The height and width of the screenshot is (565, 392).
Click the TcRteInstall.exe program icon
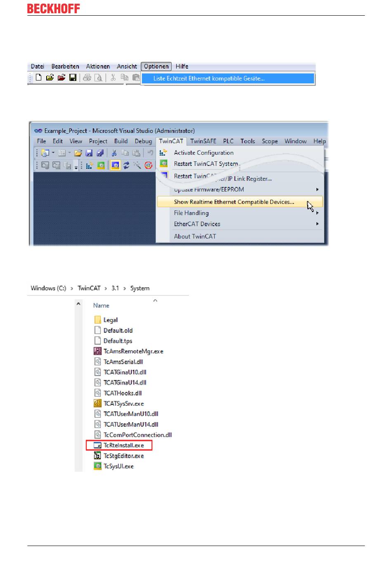98,445
